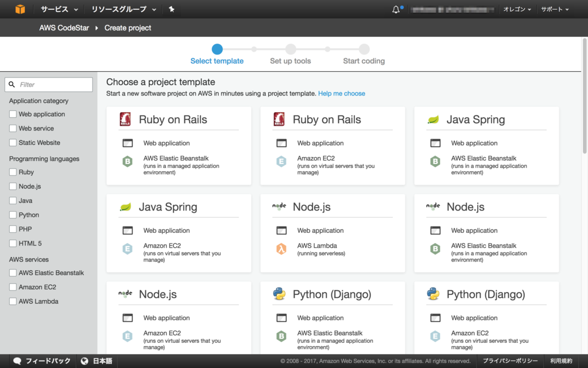Check the Node.js language filter
Image resolution: width=588 pixels, height=368 pixels.
pyautogui.click(x=13, y=186)
